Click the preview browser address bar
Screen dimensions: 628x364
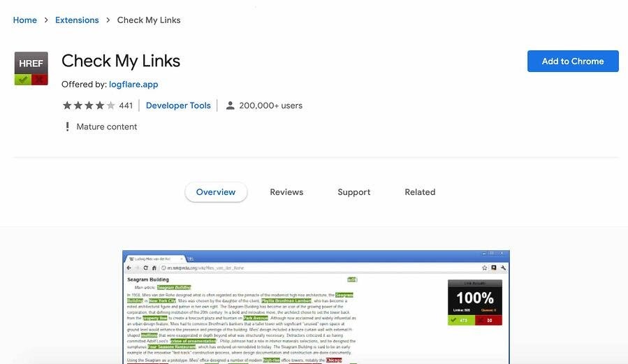pos(321,268)
